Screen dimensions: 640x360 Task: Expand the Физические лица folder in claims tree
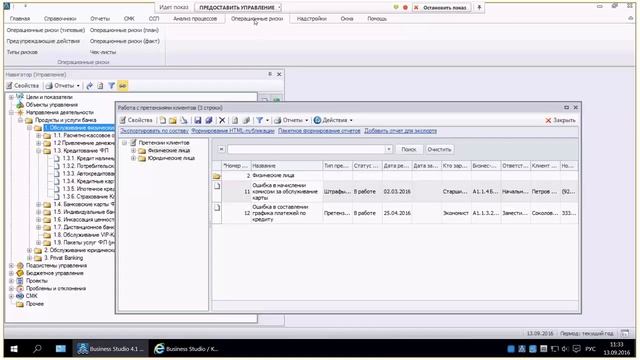pos(133,151)
